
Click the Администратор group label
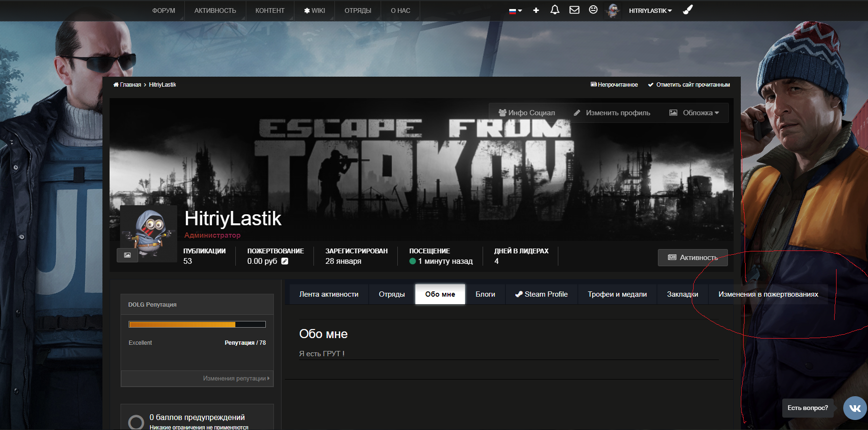point(212,235)
